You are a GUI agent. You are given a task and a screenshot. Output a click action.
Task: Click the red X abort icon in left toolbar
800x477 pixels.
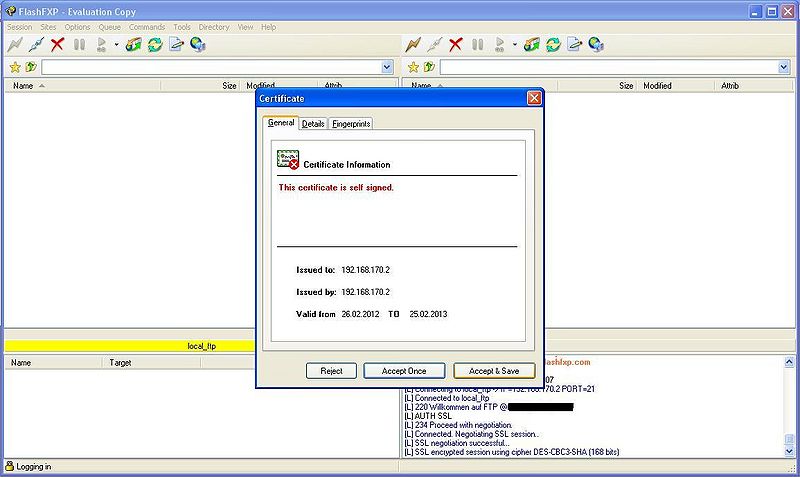point(57,44)
